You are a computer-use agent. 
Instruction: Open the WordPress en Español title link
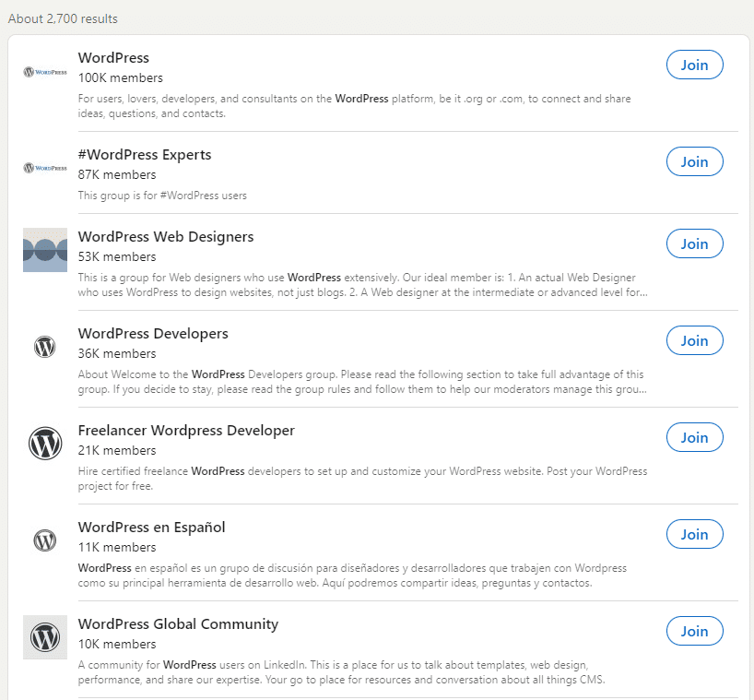click(x=151, y=527)
